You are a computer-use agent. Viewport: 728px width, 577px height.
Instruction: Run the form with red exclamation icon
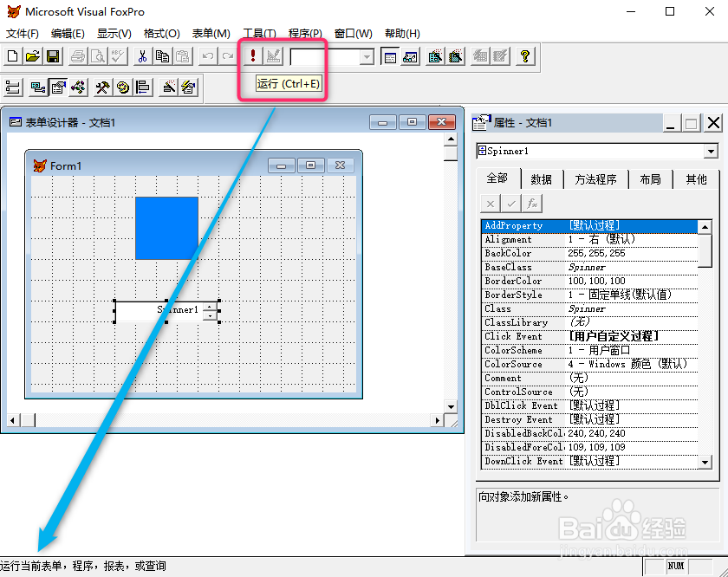pos(252,56)
